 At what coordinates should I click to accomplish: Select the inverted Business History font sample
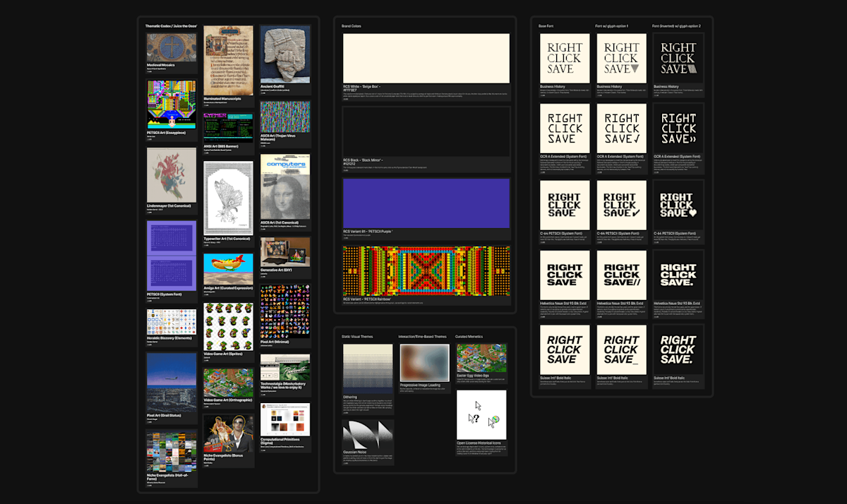click(679, 58)
